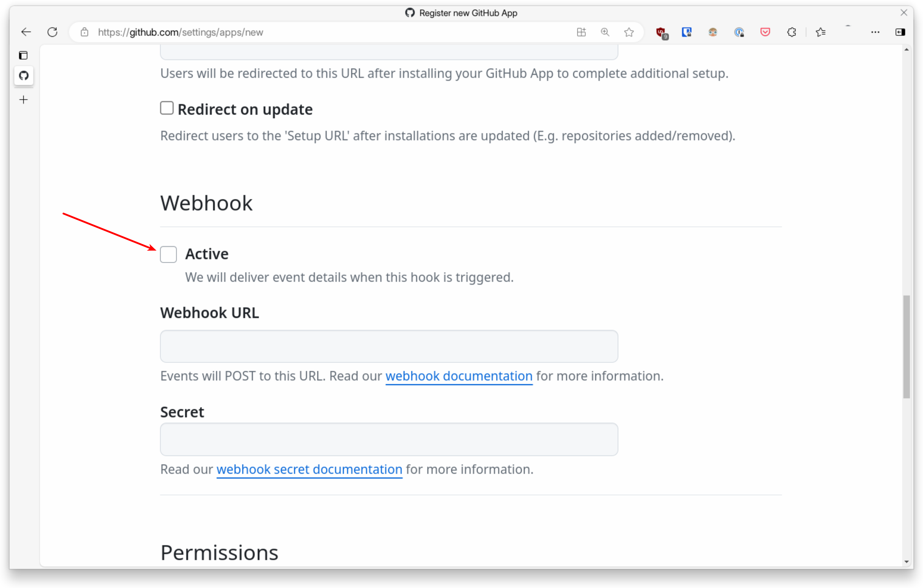Enable the Active webhook checkbox
Screen dimensions: 923x588
pyautogui.click(x=168, y=254)
